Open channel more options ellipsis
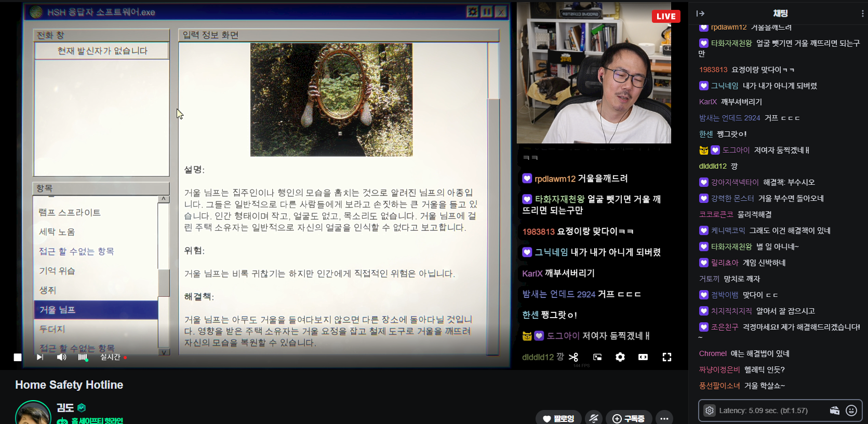 [x=664, y=418]
